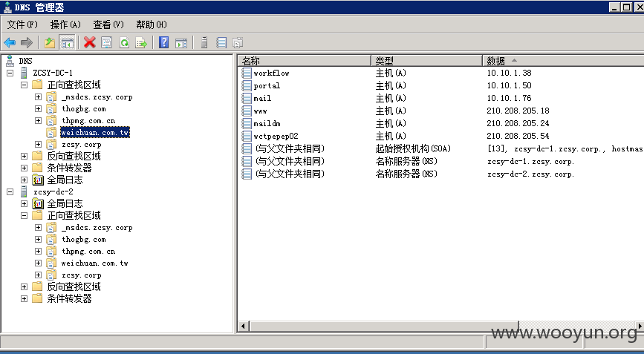Select thogbg.com zone under zcsy-dc-2
The width and height of the screenshot is (644, 354).
84,239
